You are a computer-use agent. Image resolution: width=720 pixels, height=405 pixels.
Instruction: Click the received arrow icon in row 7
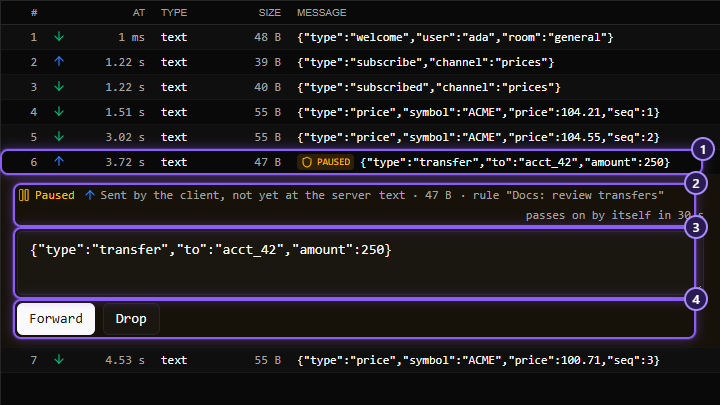pos(59,360)
